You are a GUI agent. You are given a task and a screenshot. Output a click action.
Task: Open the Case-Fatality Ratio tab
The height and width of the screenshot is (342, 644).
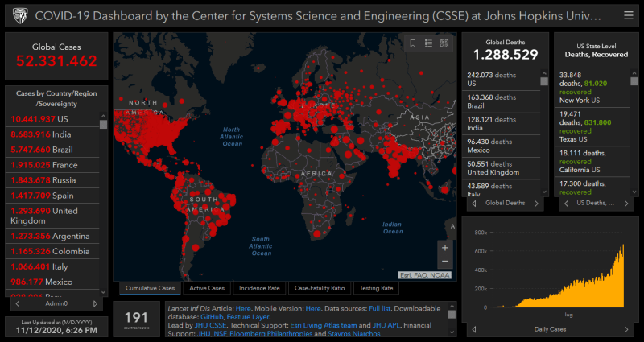click(x=320, y=288)
